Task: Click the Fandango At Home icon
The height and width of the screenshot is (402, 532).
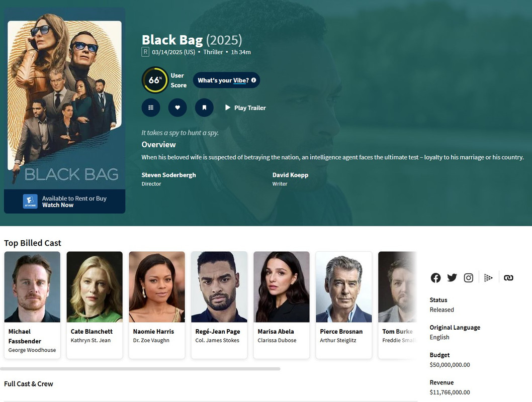Action: pos(30,202)
